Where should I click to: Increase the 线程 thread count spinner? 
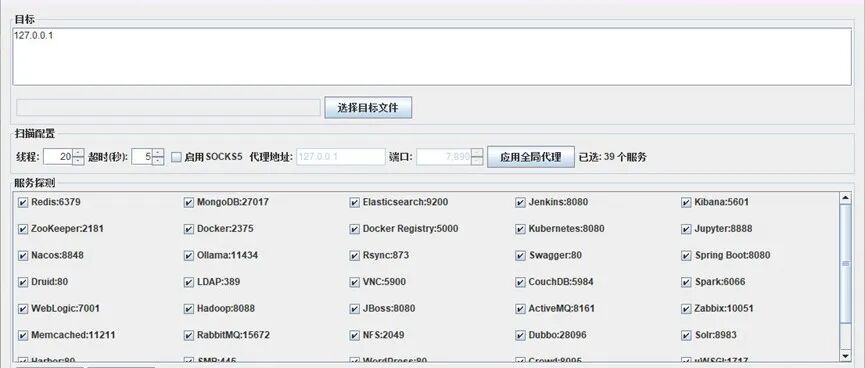click(x=78, y=153)
